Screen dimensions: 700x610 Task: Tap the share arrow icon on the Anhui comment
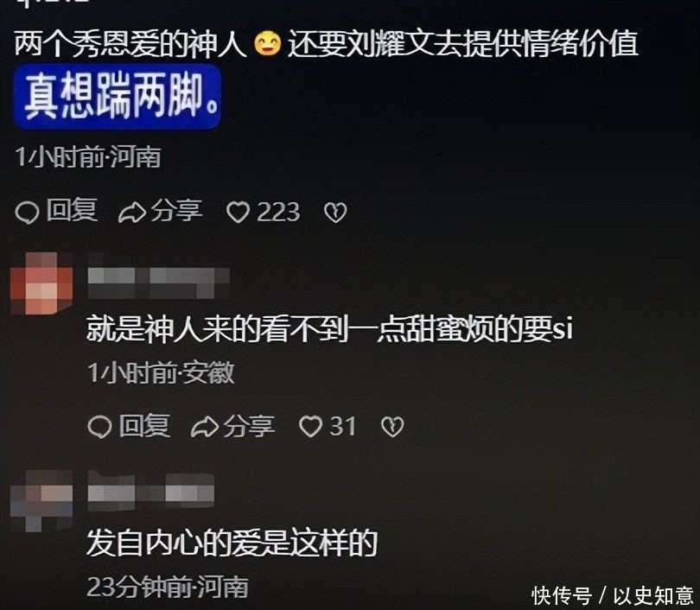(x=205, y=427)
